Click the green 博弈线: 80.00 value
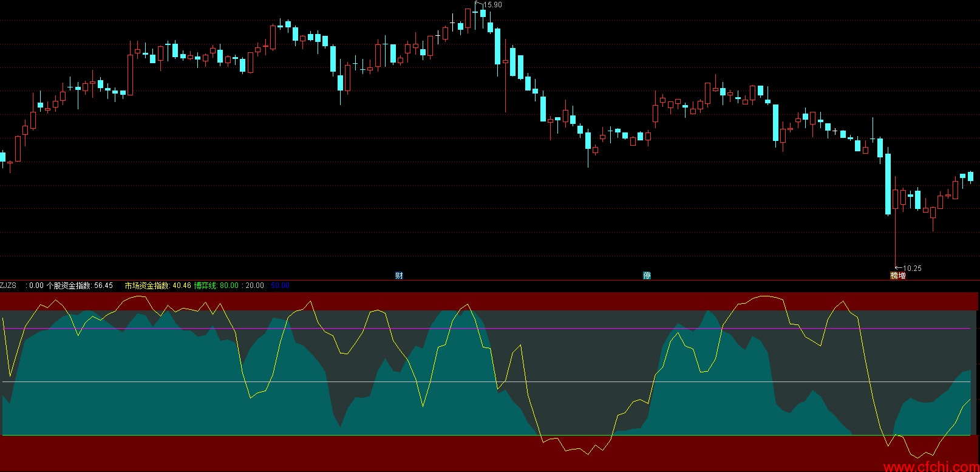980x472 pixels. [216, 286]
